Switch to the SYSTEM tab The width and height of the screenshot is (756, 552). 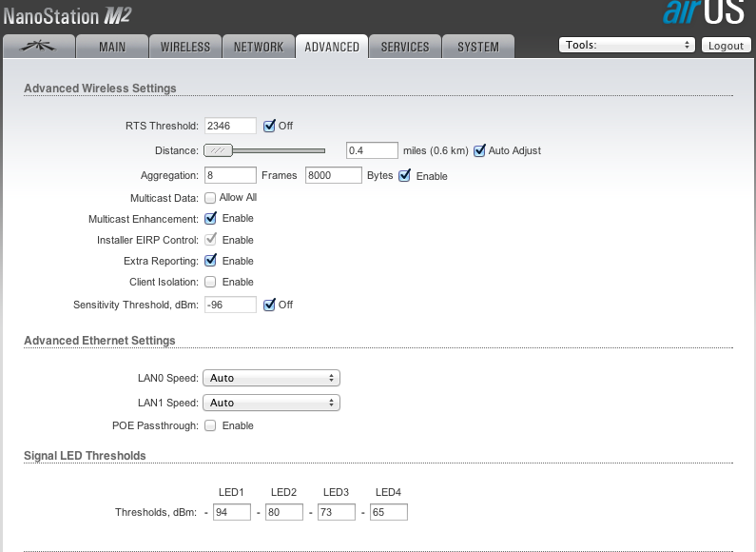(478, 47)
